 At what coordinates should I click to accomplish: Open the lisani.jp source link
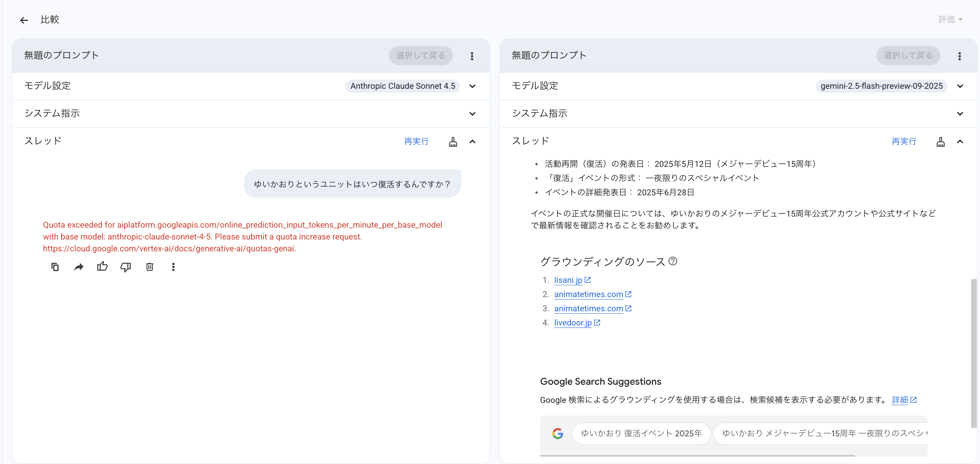tap(568, 280)
